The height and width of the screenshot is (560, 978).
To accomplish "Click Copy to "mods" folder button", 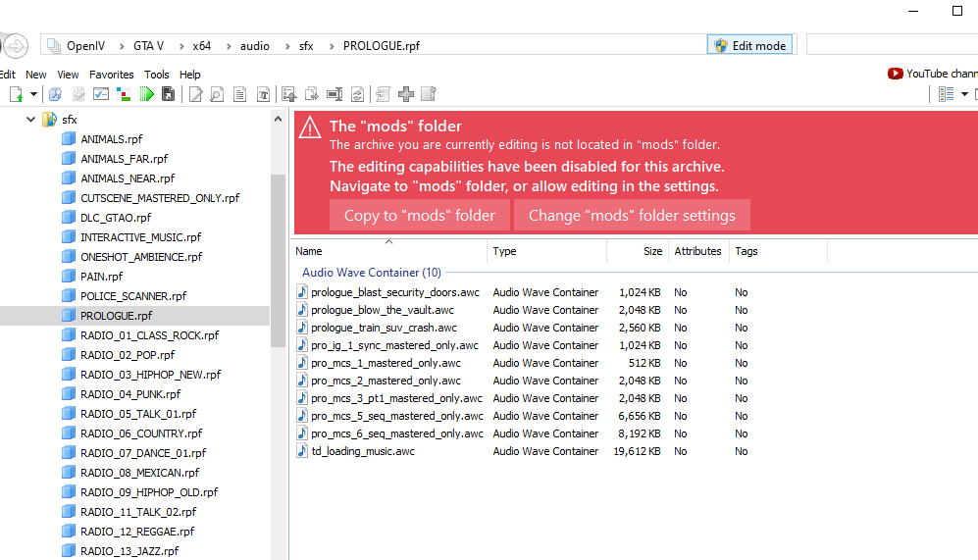I will 420,215.
